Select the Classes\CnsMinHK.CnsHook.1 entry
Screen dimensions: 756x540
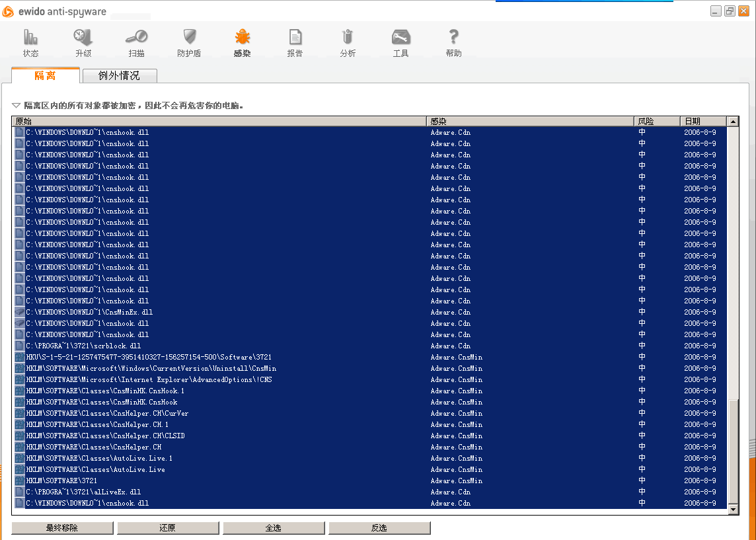(x=370, y=391)
